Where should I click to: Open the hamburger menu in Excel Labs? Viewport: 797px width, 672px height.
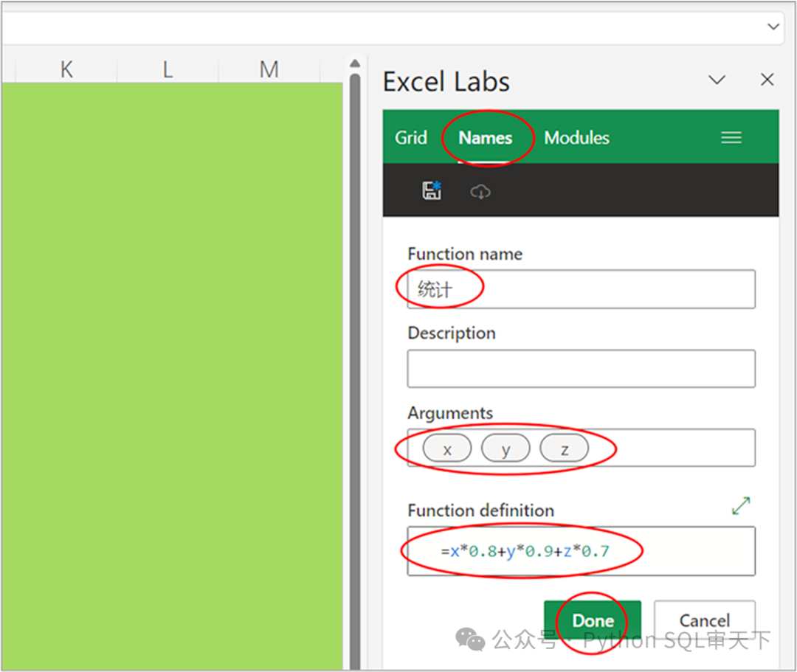pos(731,138)
